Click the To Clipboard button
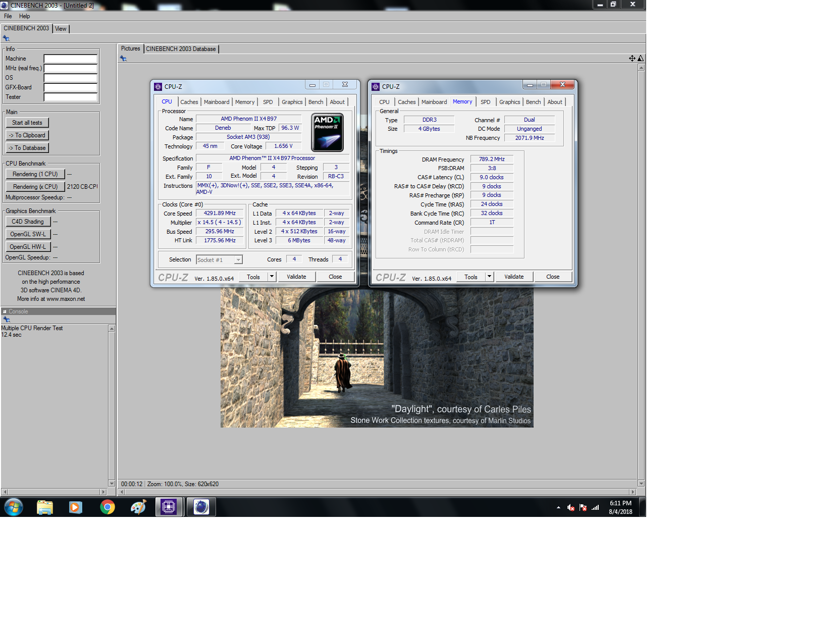The height and width of the screenshot is (630, 840). pyautogui.click(x=27, y=135)
